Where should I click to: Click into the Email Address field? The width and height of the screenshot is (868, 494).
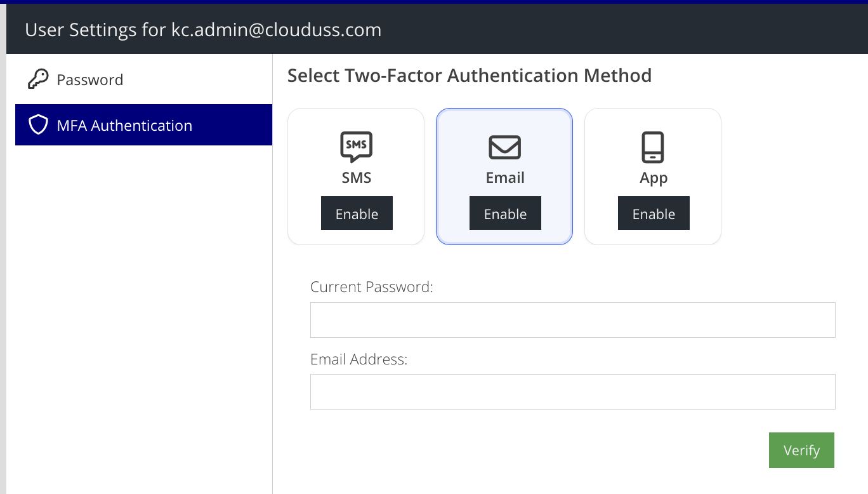coord(572,392)
